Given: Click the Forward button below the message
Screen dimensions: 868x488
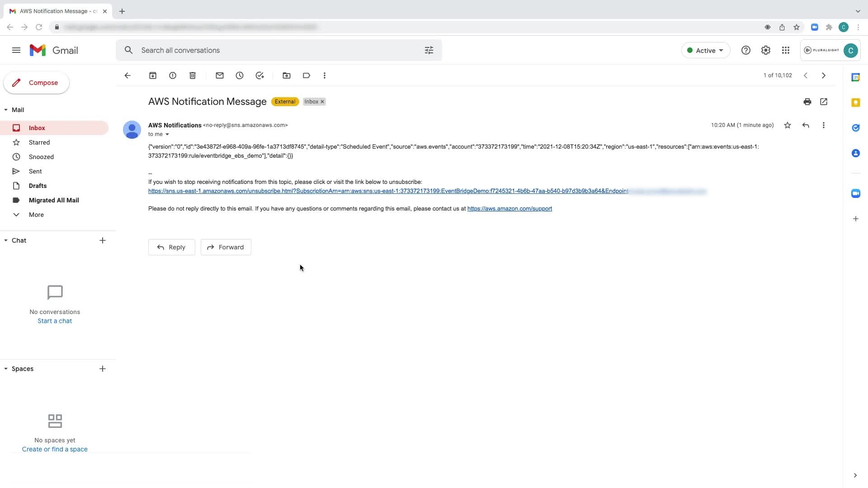Looking at the screenshot, I should click(226, 247).
